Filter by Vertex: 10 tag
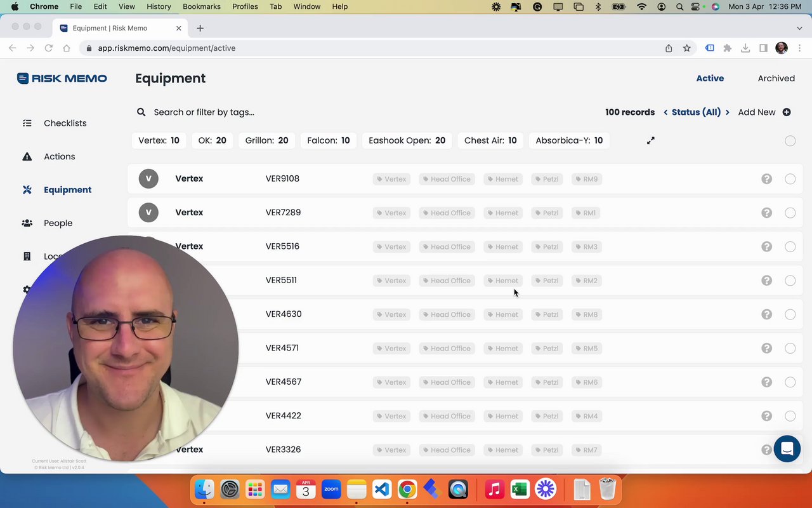Screen dimensions: 812x508 [x=159, y=140]
